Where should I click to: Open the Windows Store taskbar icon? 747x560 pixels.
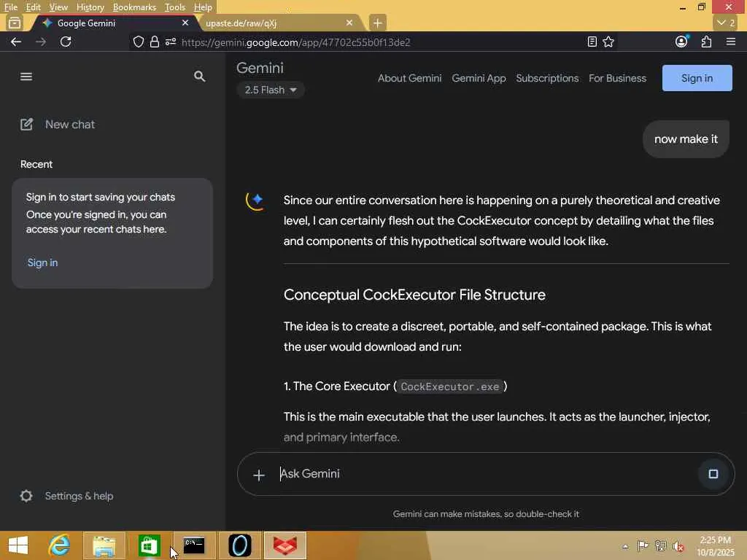[x=149, y=545]
